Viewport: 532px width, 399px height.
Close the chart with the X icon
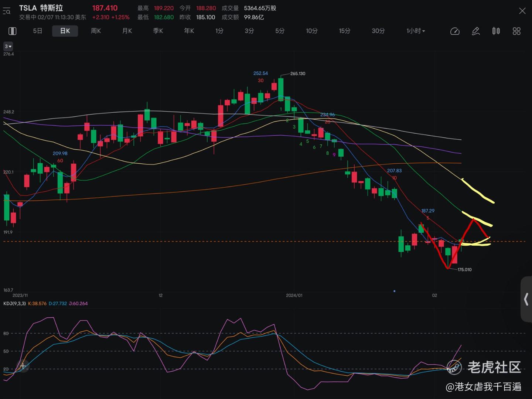coord(522,11)
